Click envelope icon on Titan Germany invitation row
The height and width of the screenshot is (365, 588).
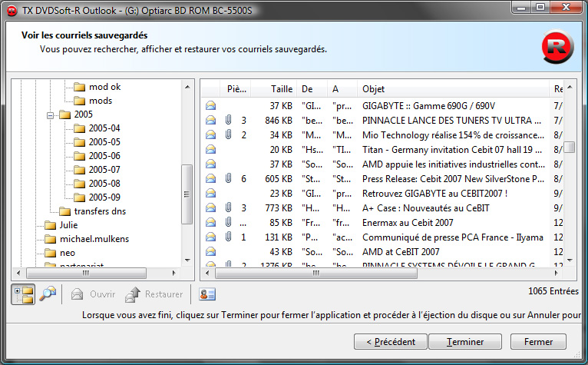tap(211, 149)
